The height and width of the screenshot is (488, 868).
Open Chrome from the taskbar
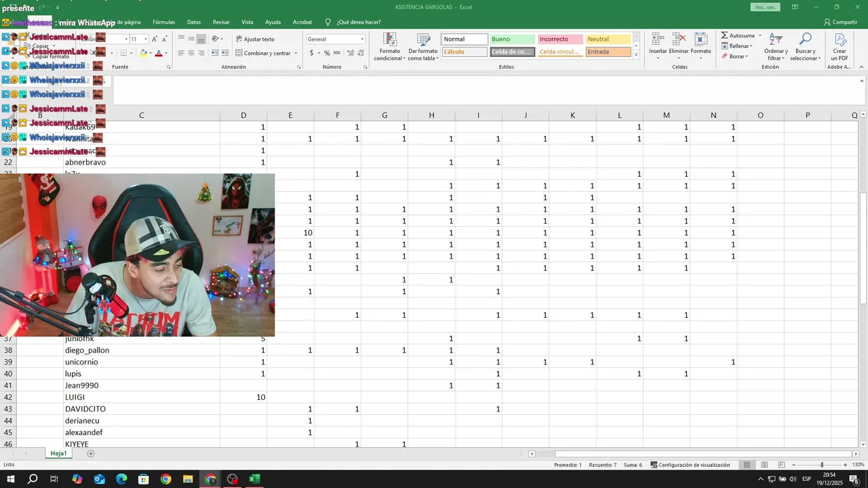point(165,479)
